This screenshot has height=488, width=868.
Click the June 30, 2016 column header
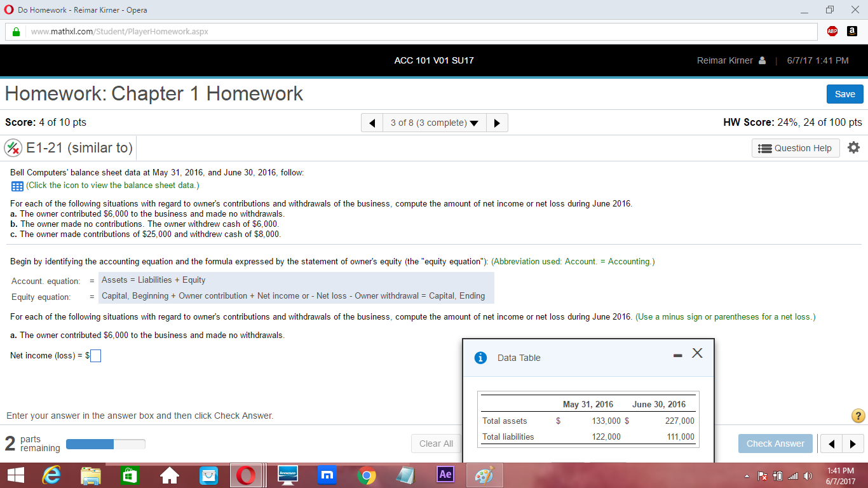pyautogui.click(x=659, y=404)
